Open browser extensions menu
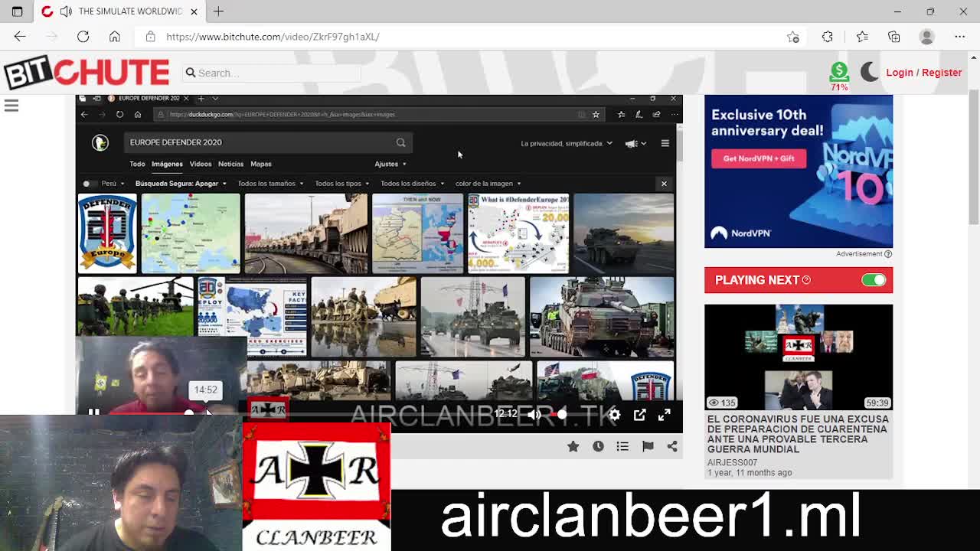 [x=828, y=37]
